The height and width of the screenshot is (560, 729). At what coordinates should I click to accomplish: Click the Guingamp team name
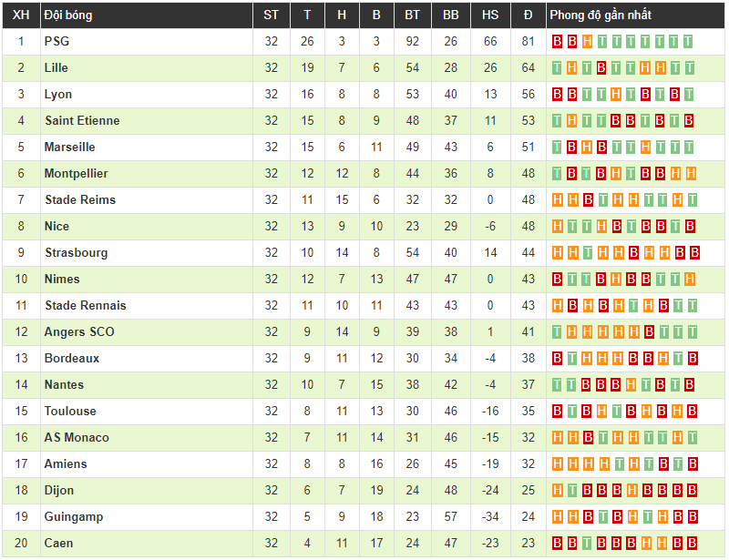point(73,516)
